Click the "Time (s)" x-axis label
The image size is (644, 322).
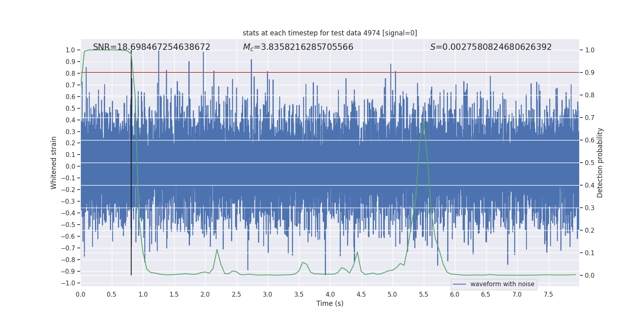[x=330, y=303]
